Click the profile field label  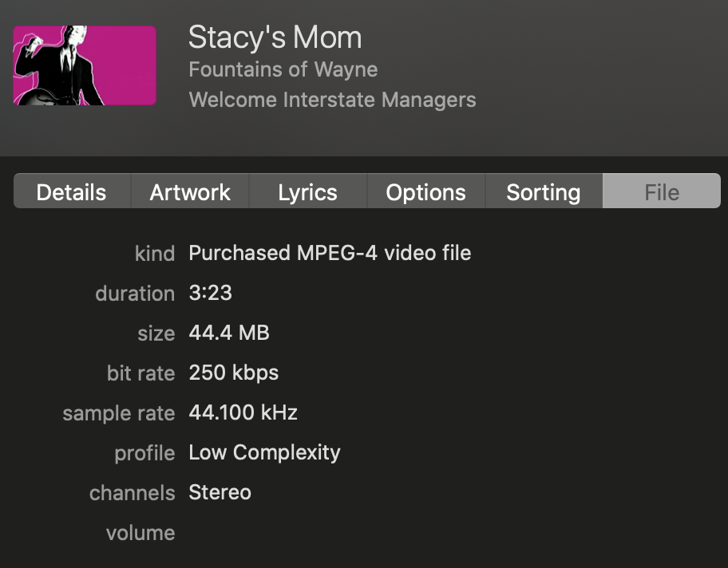[x=144, y=453]
